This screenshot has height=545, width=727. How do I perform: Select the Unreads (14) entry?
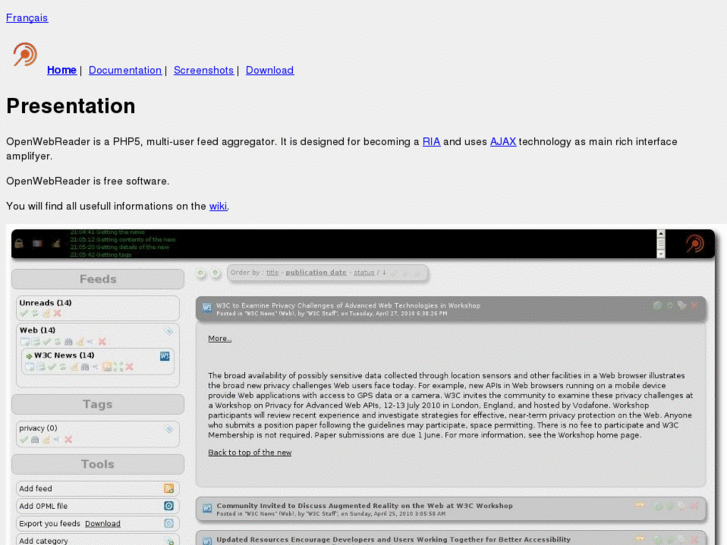pos(45,303)
